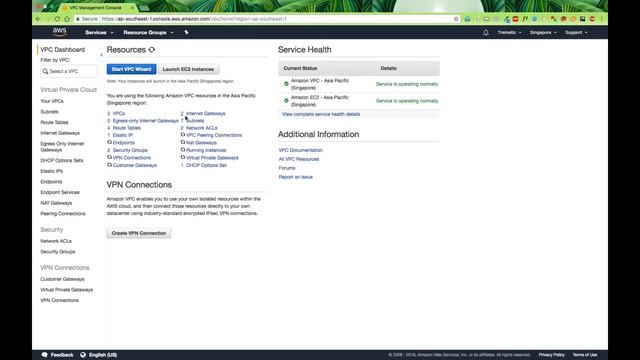Open Virtual Private Gateways in sidebar

[x=67, y=289]
